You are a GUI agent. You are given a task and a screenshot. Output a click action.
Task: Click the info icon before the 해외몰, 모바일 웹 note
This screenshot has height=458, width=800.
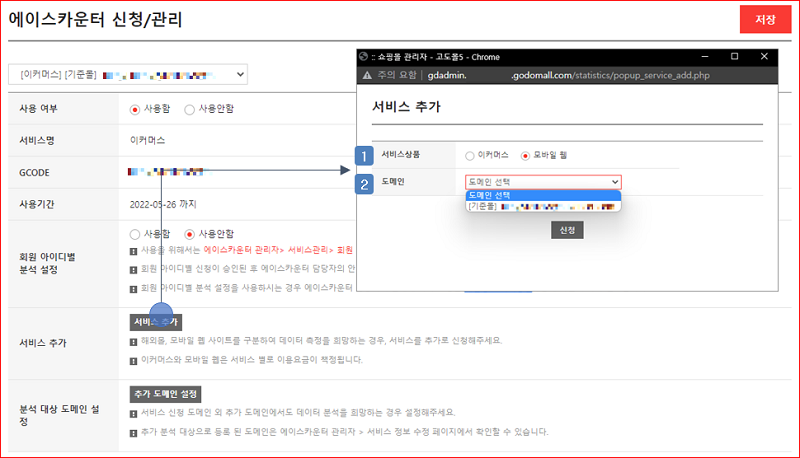135,341
